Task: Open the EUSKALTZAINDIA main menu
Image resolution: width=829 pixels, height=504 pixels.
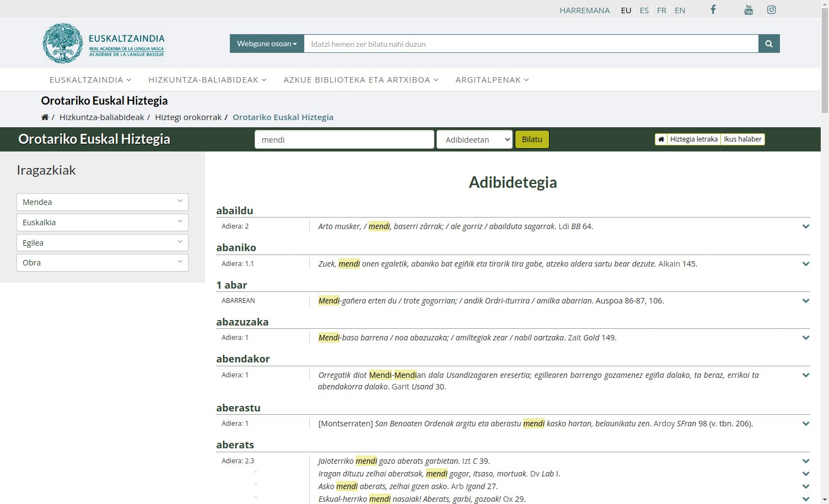Action: [90, 80]
